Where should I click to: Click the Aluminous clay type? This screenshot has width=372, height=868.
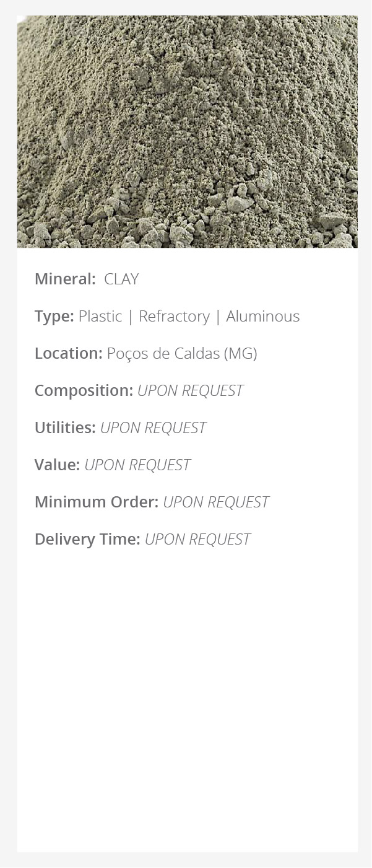pos(263,317)
